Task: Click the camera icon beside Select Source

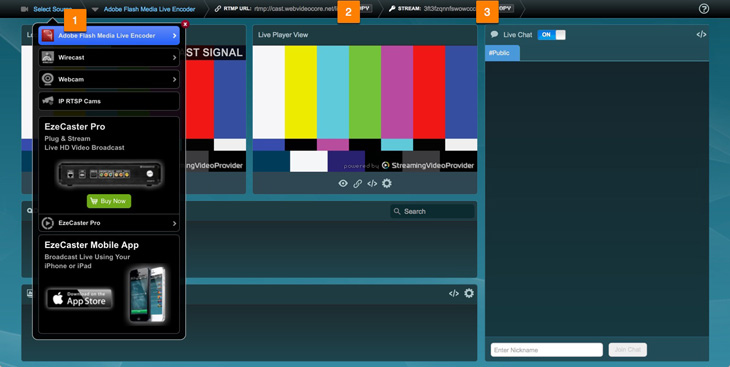Action: 25,9
